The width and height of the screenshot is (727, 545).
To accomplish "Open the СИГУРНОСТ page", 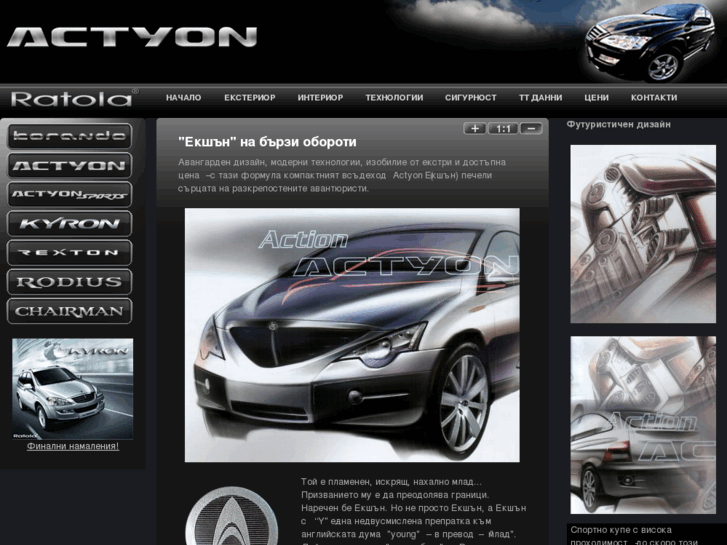I will click(x=471, y=98).
